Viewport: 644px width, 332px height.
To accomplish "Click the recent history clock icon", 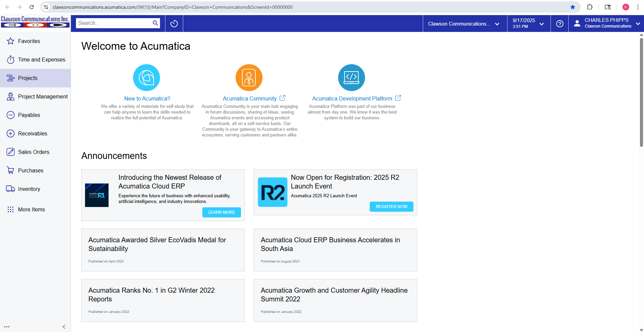I will point(174,24).
